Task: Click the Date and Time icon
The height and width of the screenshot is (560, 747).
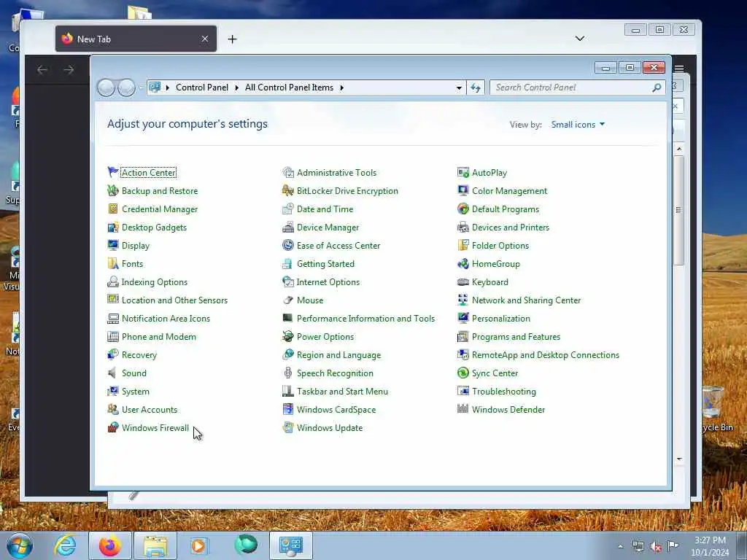Action: coord(287,209)
